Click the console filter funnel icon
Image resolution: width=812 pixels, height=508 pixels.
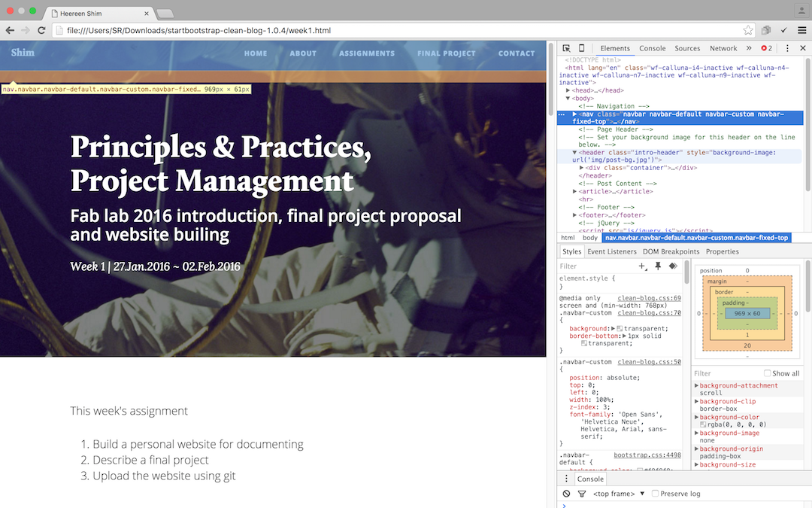(x=581, y=494)
